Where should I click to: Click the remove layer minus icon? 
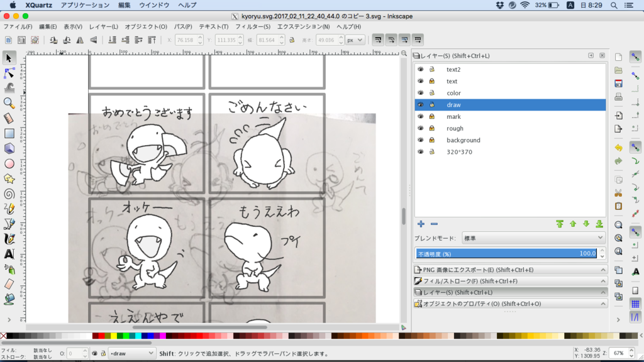click(x=434, y=224)
